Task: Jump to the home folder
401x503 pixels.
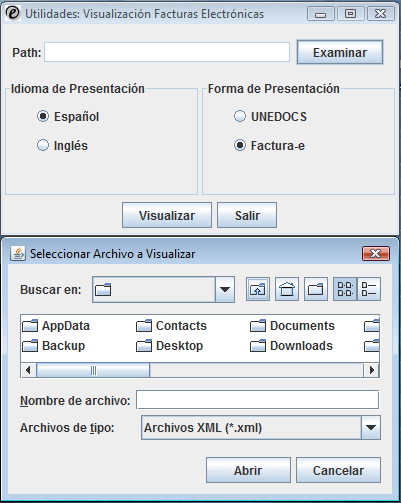Action: click(x=287, y=289)
